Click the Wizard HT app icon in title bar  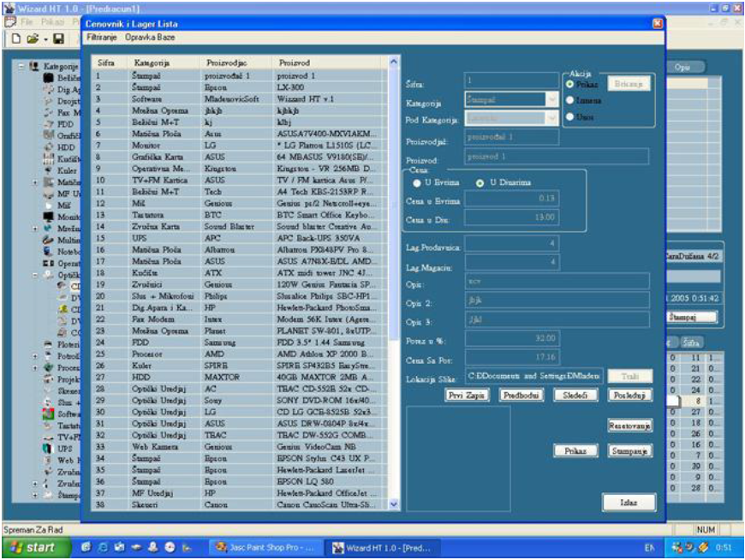9,8
